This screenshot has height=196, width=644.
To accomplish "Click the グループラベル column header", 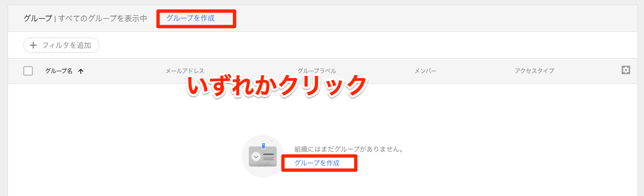I will pos(317,71).
